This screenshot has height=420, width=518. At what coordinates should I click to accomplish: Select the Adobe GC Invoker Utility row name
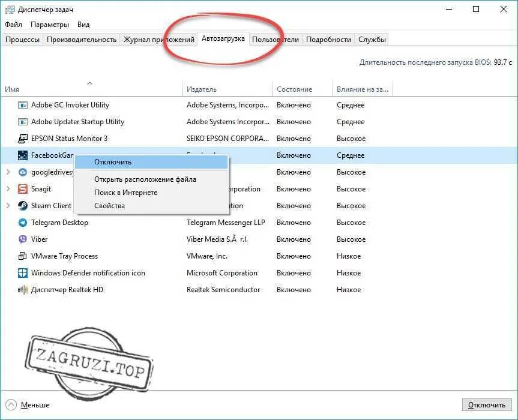click(70, 105)
